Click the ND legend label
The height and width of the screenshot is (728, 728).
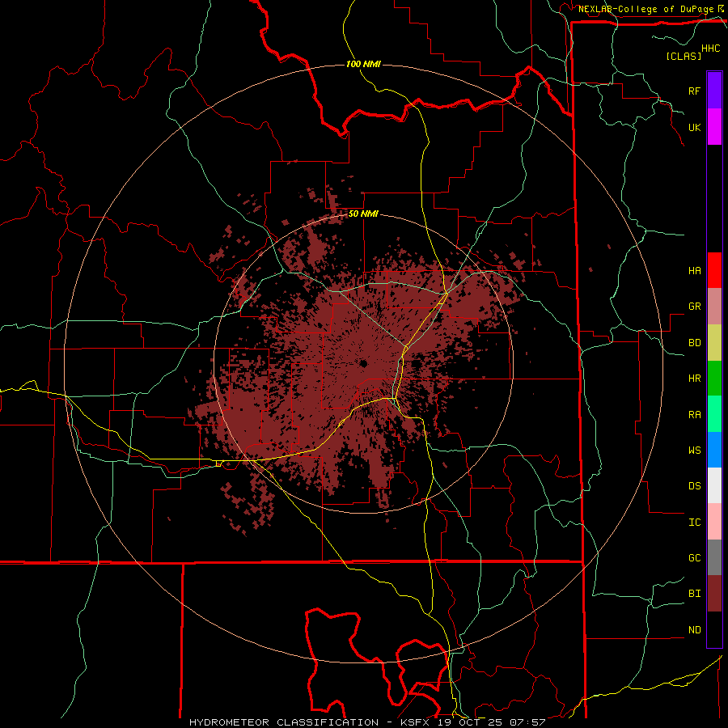694,630
